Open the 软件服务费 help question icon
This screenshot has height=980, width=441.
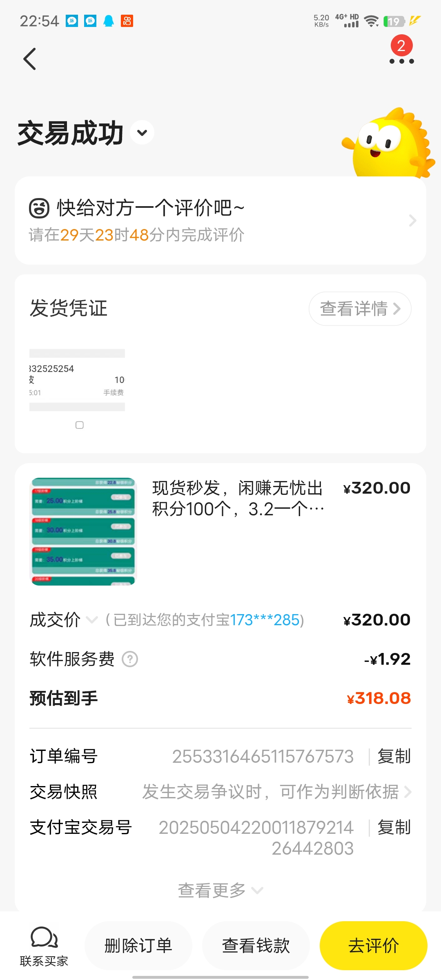tap(130, 659)
